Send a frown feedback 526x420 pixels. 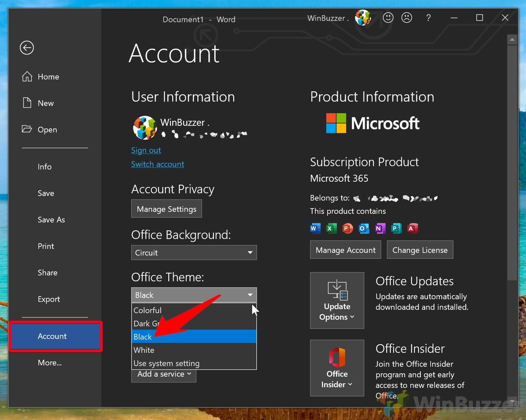[x=407, y=18]
